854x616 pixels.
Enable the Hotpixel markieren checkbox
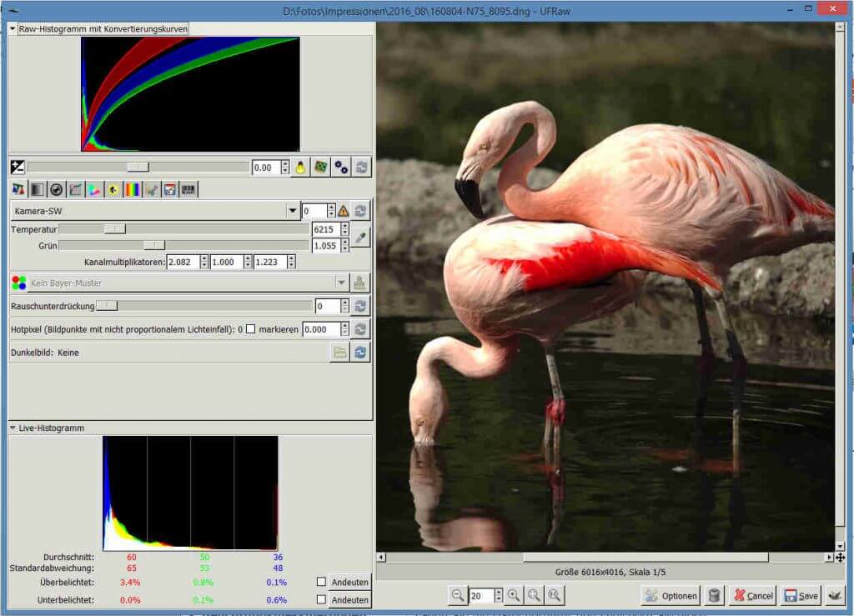point(250,329)
